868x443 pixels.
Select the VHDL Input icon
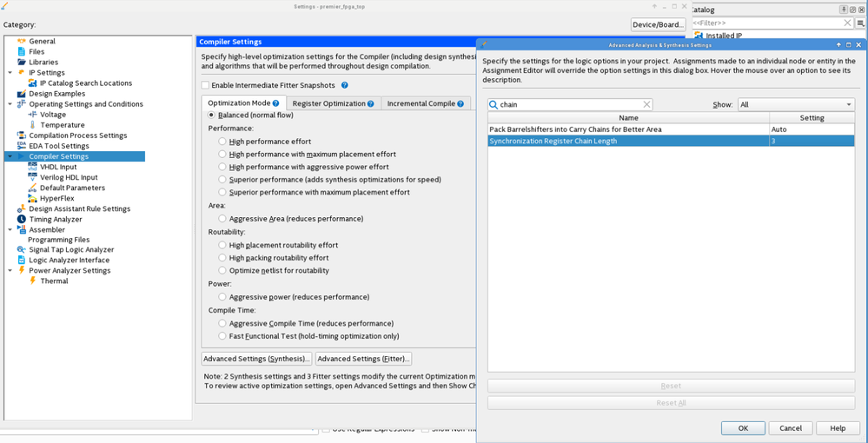coord(33,167)
